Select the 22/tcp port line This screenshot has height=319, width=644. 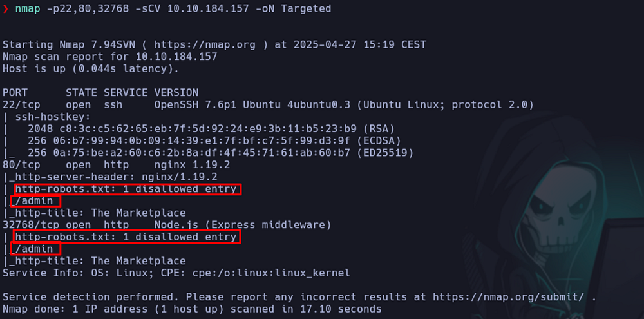(268, 105)
